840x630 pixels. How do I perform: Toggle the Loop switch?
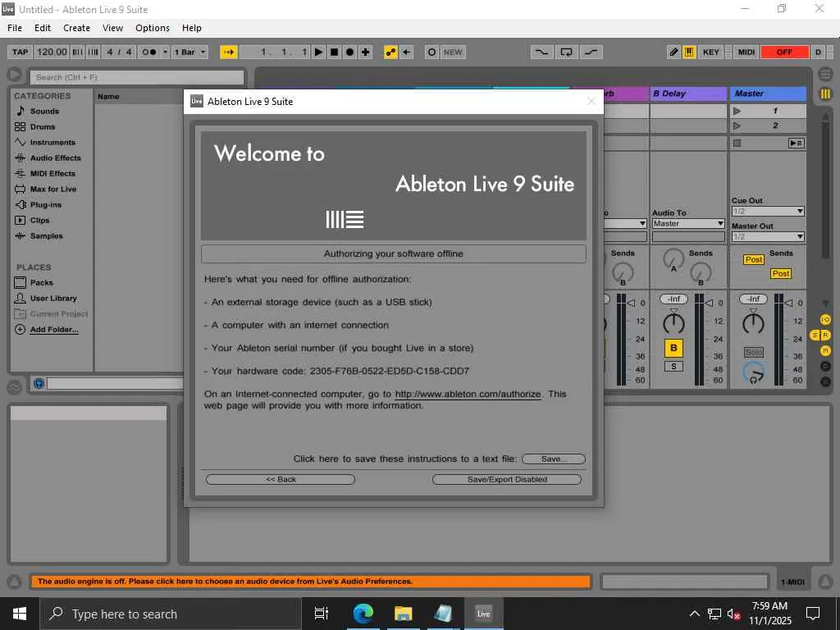(566, 52)
